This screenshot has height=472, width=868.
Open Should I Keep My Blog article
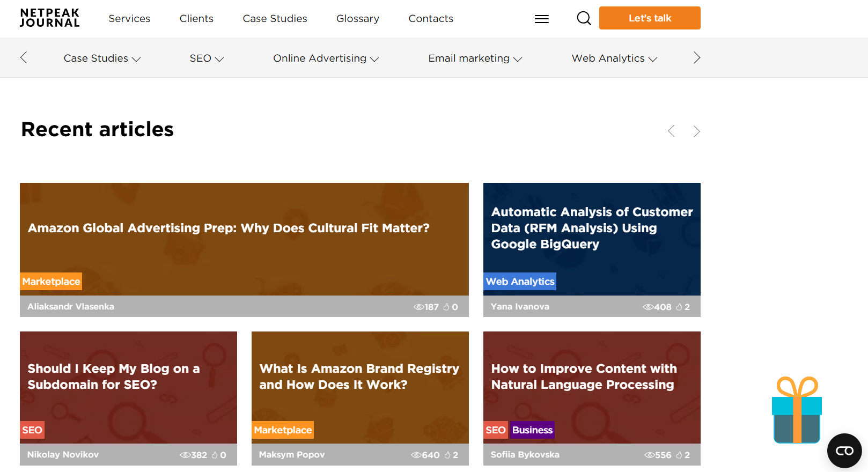coord(114,377)
